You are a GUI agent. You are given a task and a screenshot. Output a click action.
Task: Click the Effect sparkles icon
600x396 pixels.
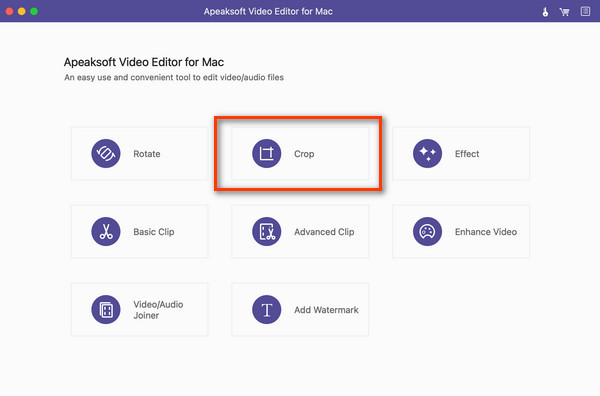[427, 153]
